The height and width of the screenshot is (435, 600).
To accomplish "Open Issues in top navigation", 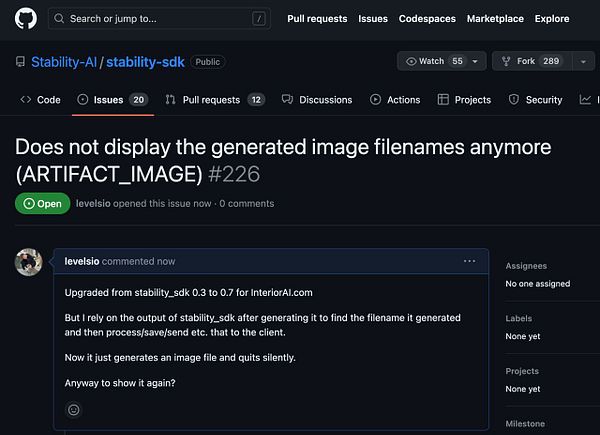I will coord(373,18).
